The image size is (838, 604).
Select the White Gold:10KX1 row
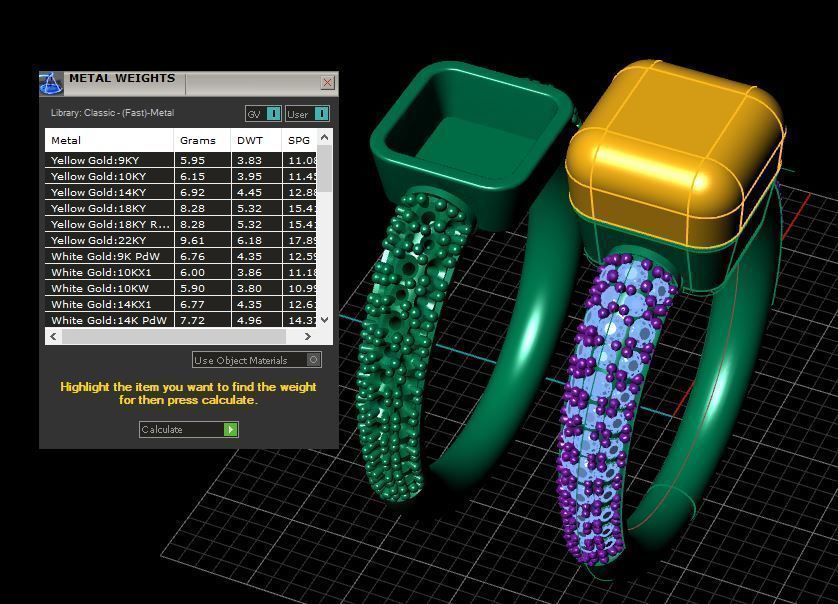coord(181,272)
